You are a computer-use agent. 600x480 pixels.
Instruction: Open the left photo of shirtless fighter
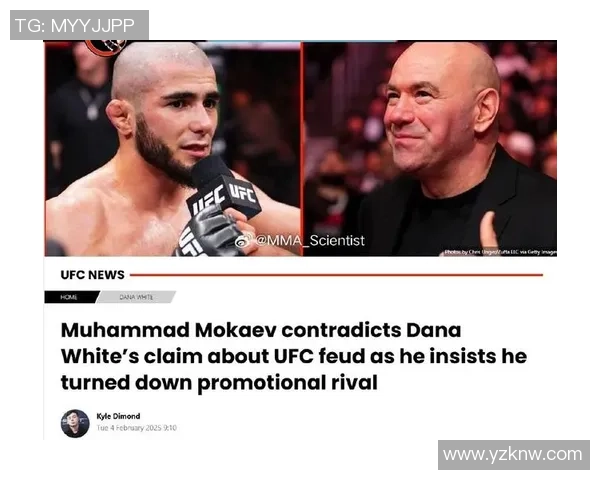173,149
